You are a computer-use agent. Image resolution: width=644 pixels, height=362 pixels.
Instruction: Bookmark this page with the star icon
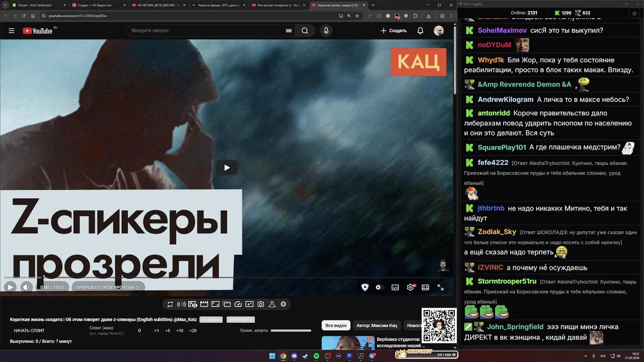click(x=357, y=16)
